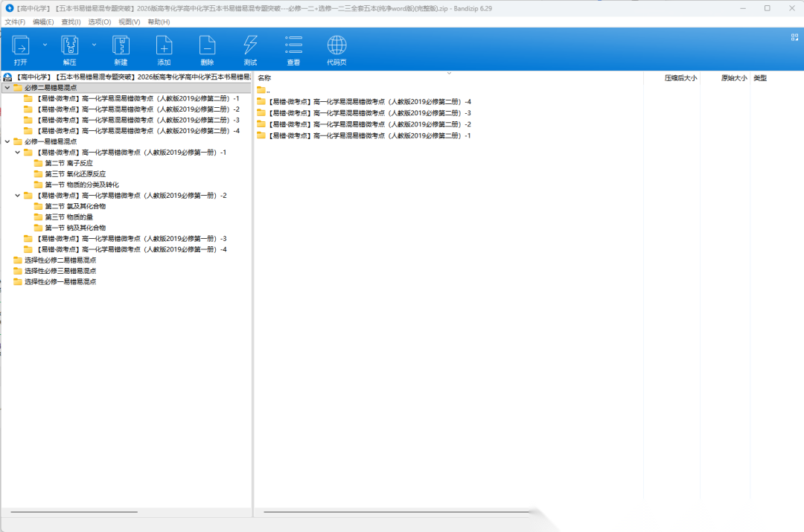This screenshot has height=532, width=804.
Task: Open the 选项(O) menu
Action: (x=100, y=22)
